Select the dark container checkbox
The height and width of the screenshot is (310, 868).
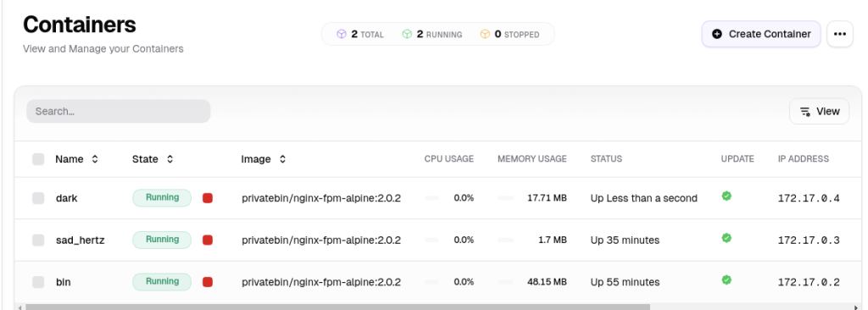[38, 198]
